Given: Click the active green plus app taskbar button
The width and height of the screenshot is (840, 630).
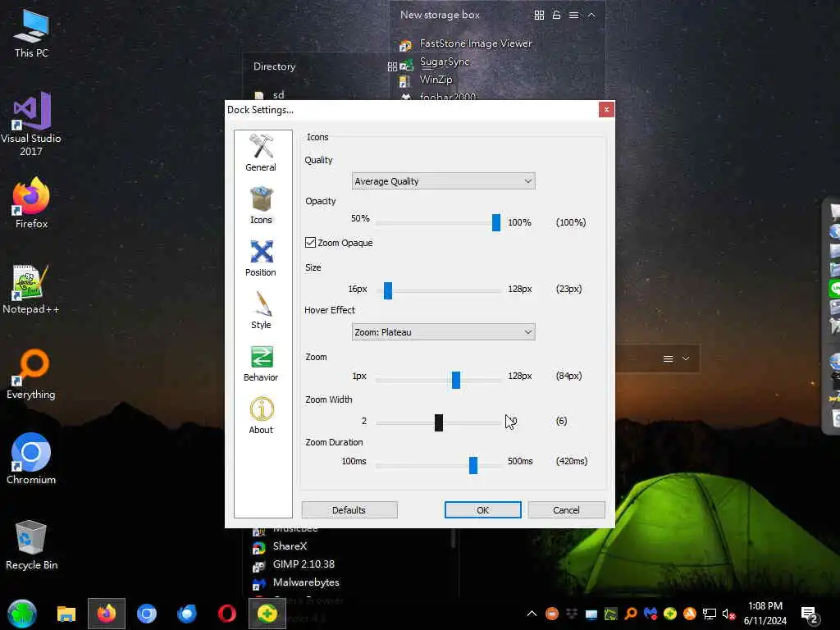Looking at the screenshot, I should click(267, 614).
